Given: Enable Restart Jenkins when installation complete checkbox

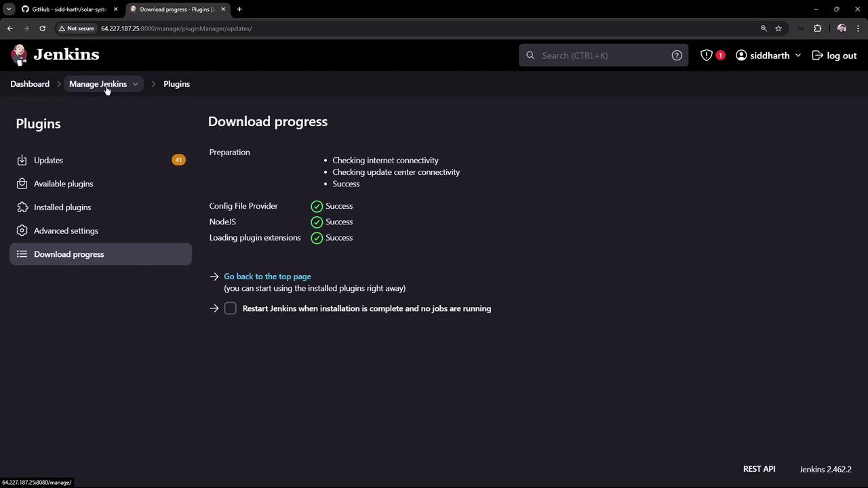Looking at the screenshot, I should [231, 308].
